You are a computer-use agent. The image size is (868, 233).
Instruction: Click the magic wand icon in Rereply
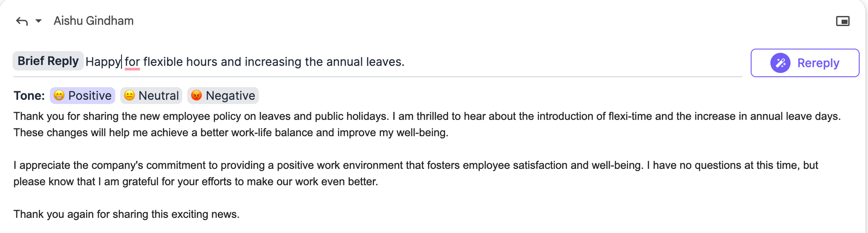pos(780,63)
